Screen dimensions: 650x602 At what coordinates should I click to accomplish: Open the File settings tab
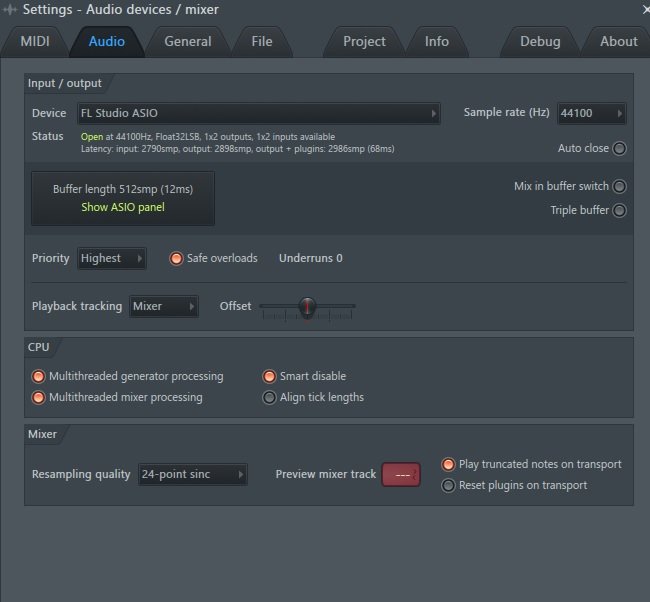coord(262,41)
